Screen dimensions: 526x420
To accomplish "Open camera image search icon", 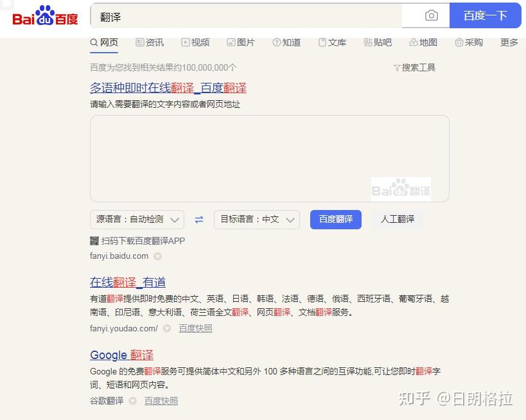I will (x=432, y=15).
